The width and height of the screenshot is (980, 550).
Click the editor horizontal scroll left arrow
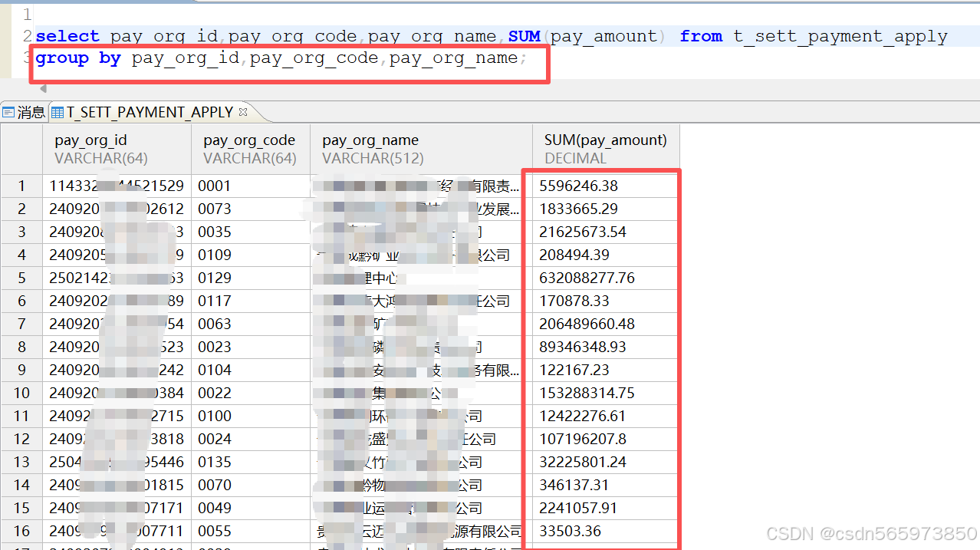point(43,89)
